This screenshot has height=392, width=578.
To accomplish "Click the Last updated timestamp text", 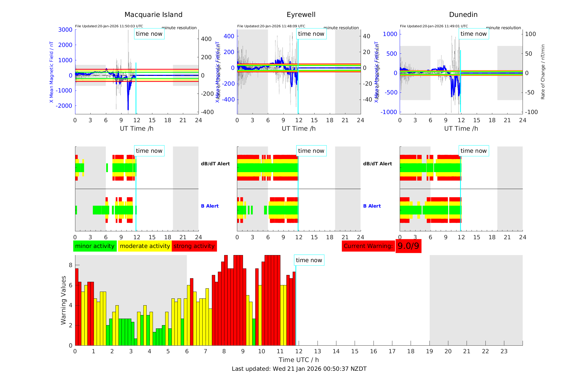I will pos(299,369).
